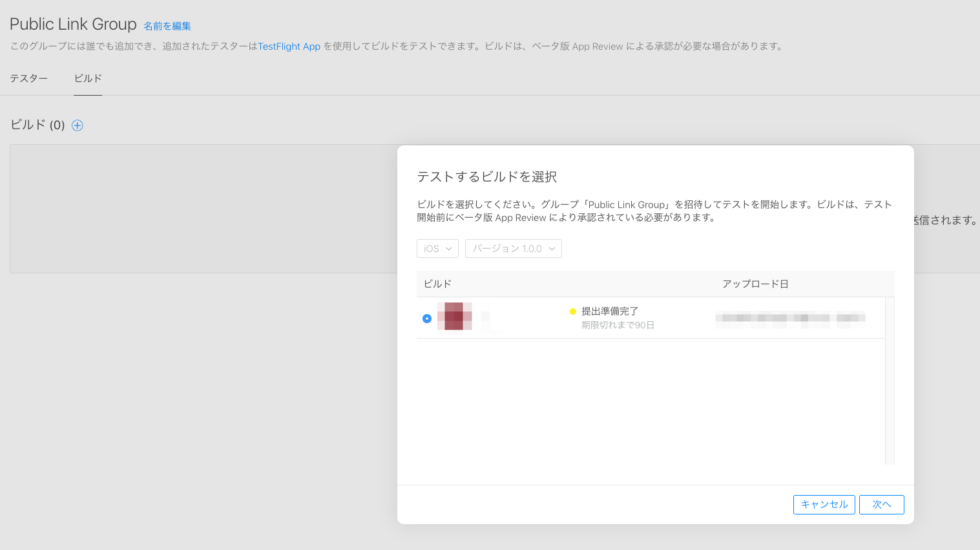The width and height of the screenshot is (980, 550).
Task: Switch to the テスター tab
Action: click(29, 78)
